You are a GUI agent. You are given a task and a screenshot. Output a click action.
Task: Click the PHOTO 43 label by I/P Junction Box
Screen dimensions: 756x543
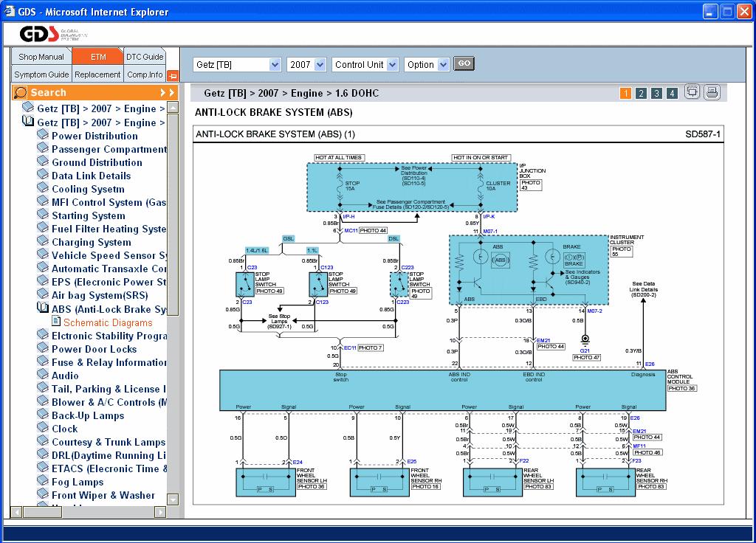click(530, 185)
